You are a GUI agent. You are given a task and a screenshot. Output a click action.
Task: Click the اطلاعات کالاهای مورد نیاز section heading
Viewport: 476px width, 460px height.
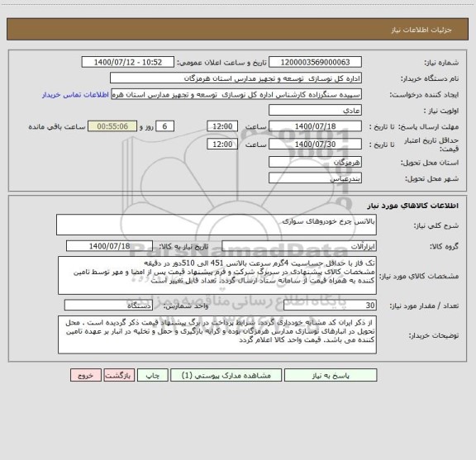(413, 206)
